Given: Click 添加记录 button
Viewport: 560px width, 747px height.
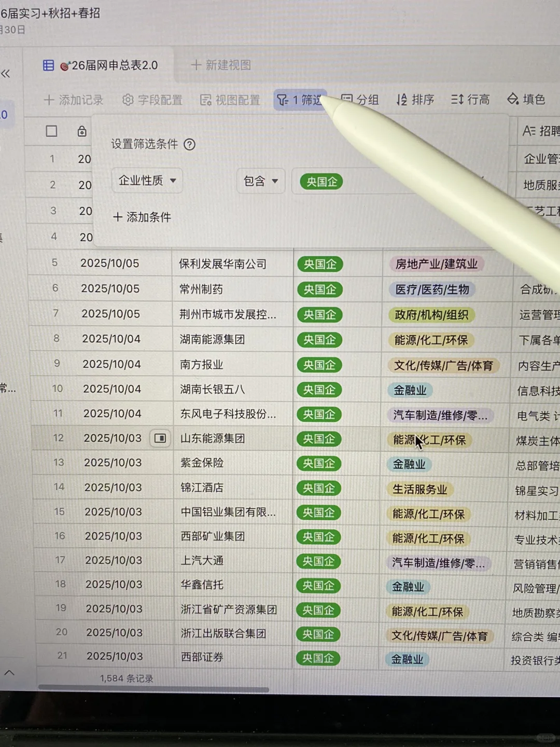Looking at the screenshot, I should (x=74, y=100).
